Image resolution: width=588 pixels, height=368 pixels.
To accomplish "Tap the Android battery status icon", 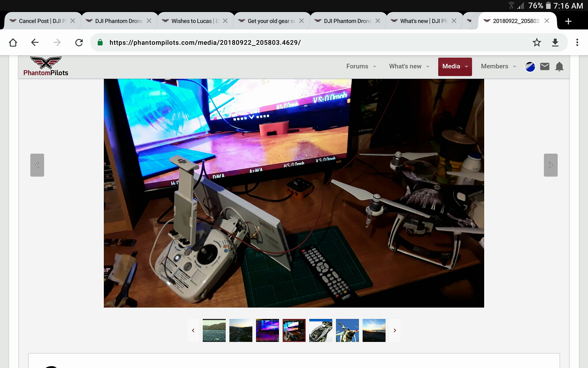I will [x=548, y=6].
